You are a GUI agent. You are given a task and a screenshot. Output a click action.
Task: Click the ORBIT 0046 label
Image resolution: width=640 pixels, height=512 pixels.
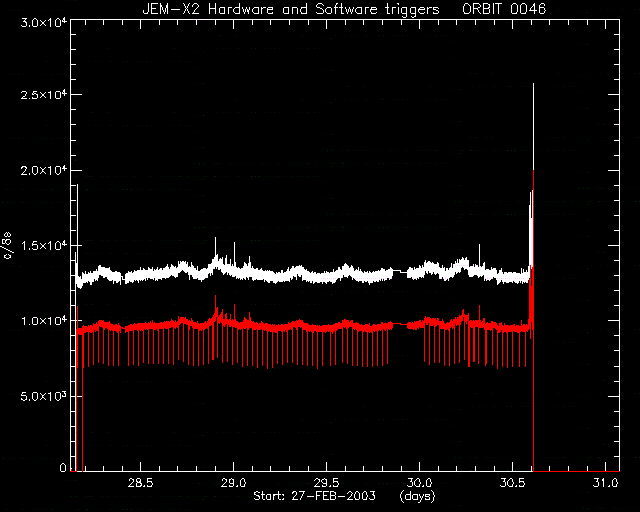click(x=504, y=9)
